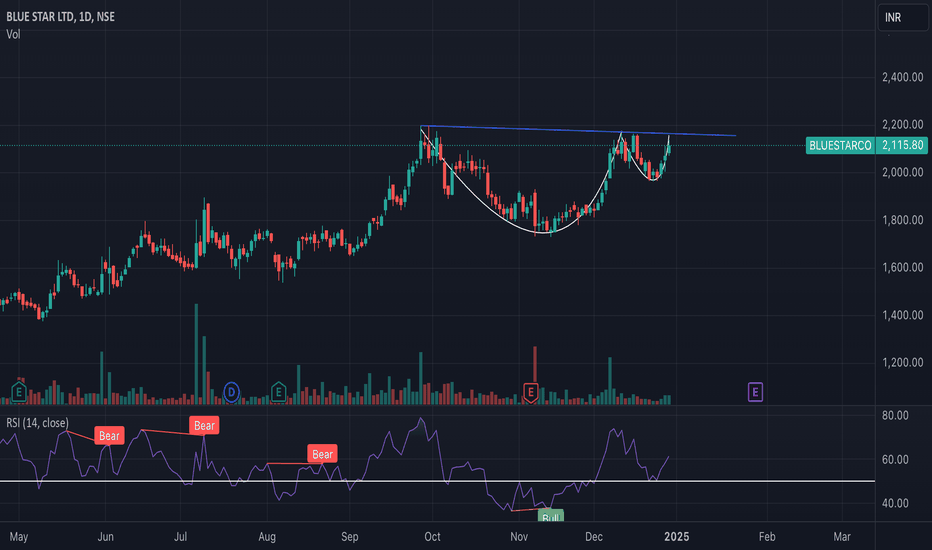Screen dimensions: 932x550
Task: Click the 60.00 RSI axis label
Action: [895, 459]
